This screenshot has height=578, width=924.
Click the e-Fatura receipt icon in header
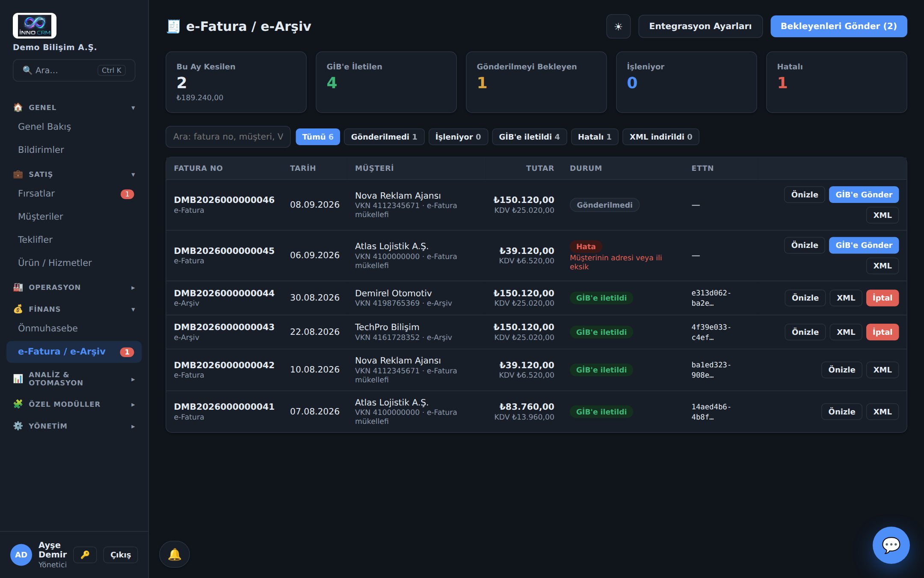(173, 27)
